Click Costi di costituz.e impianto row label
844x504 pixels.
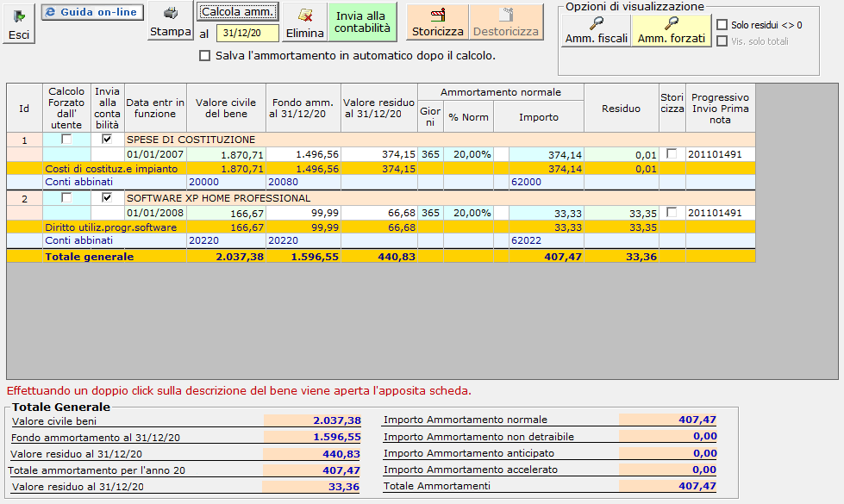click(111, 169)
